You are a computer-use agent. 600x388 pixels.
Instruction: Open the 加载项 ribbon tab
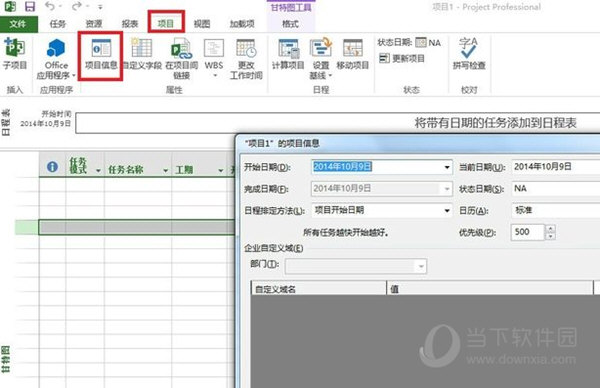pyautogui.click(x=242, y=24)
